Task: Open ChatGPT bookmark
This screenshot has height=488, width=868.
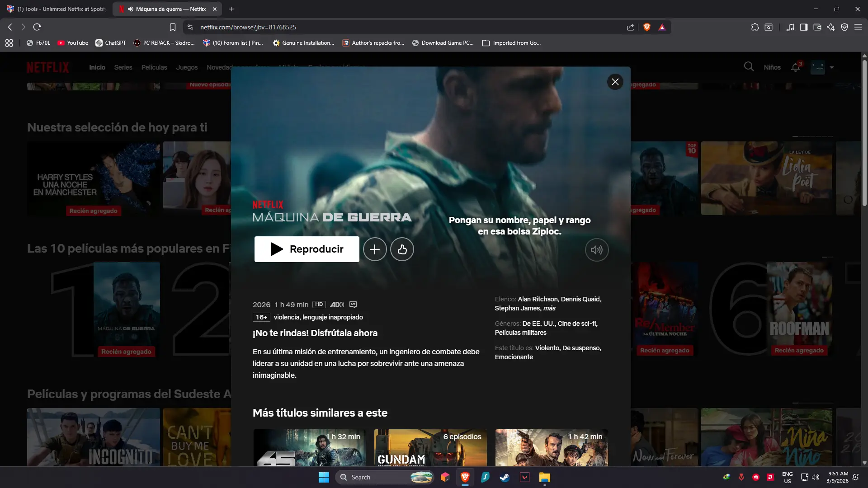Action: pos(111,43)
